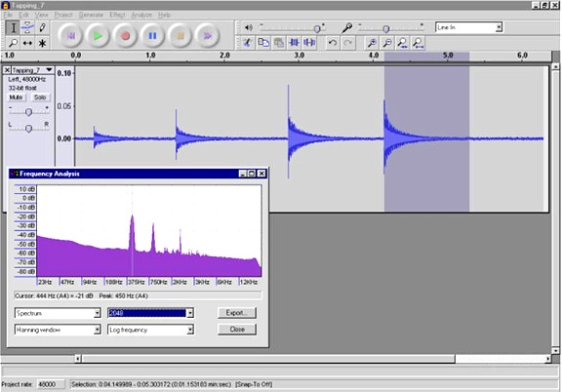Click the Project rate 48000 field
562x392 pixels.
click(51, 384)
